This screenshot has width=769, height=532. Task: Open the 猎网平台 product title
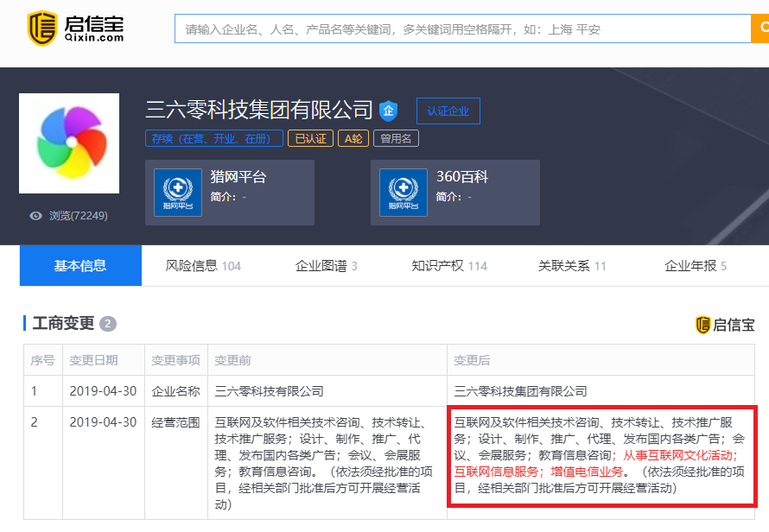pyautogui.click(x=238, y=176)
